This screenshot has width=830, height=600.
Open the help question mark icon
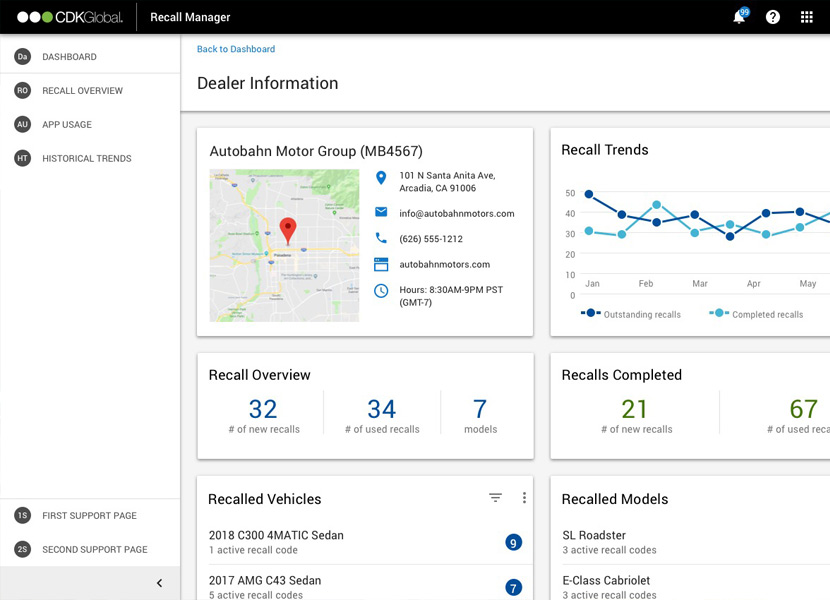pyautogui.click(x=773, y=17)
